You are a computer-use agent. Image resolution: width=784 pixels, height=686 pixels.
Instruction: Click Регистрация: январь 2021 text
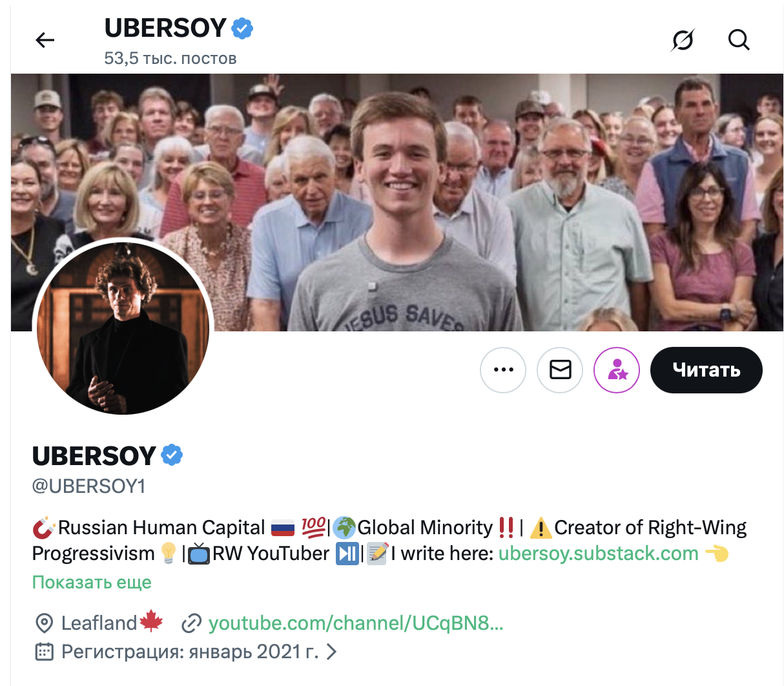tap(190, 652)
